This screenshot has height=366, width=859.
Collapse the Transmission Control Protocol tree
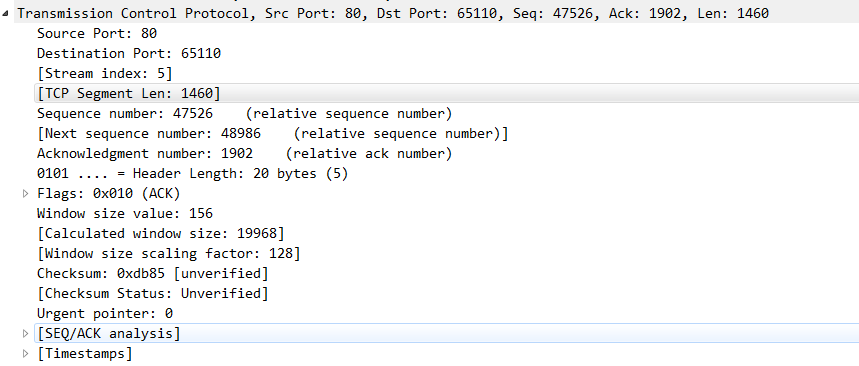[x=5, y=14]
